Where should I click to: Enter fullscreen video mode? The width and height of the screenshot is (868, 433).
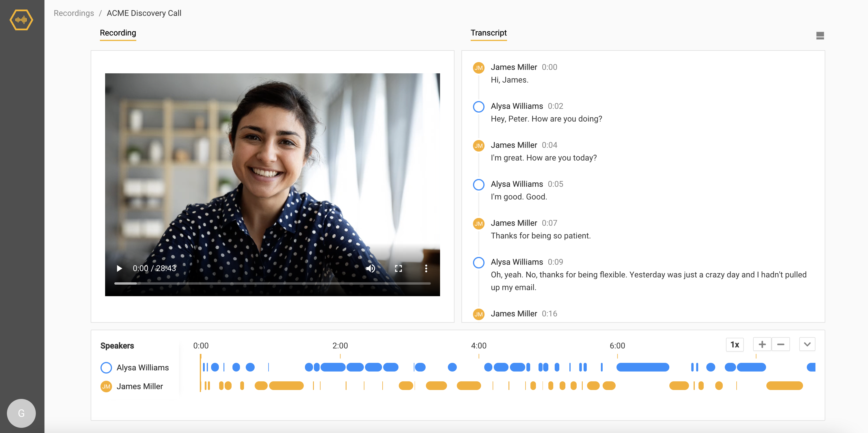[x=398, y=268]
